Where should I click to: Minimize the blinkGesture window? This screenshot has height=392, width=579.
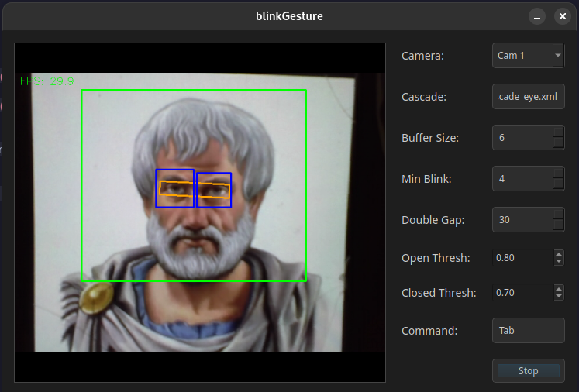pos(537,16)
